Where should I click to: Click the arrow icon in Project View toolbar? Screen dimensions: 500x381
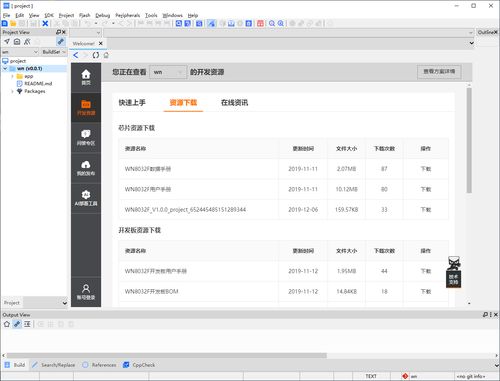[7, 42]
